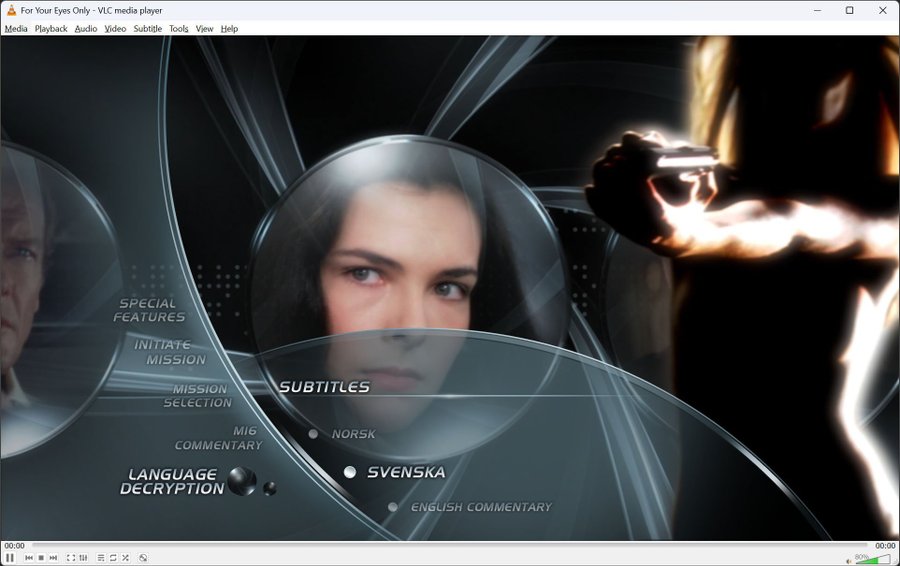The width and height of the screenshot is (900, 566).
Task: Open the Audio menu
Action: point(86,29)
